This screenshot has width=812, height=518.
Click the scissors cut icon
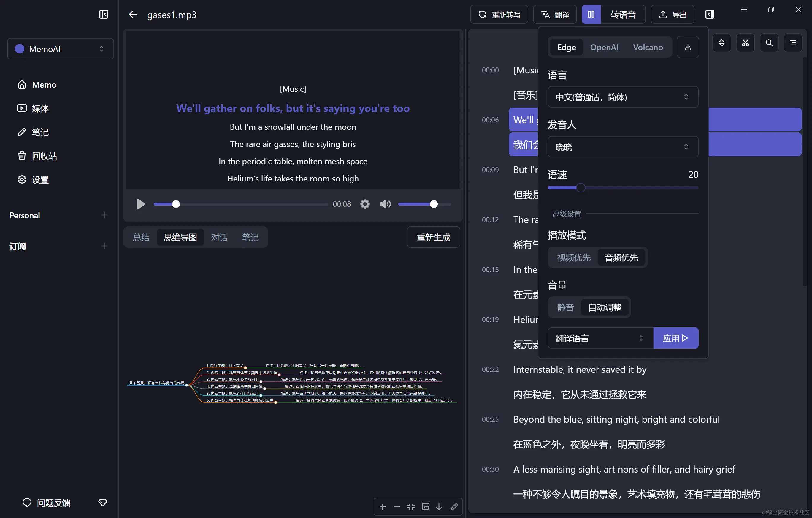point(745,43)
